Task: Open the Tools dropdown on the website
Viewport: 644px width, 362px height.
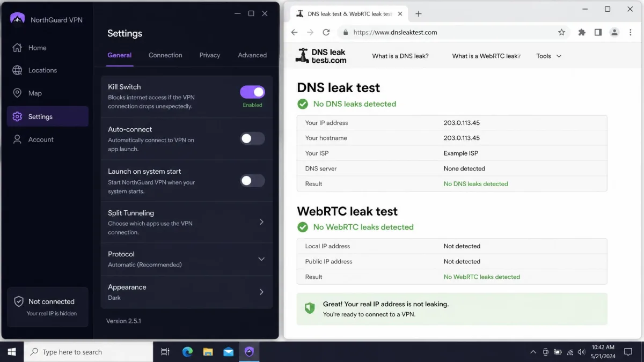Action: [x=549, y=56]
